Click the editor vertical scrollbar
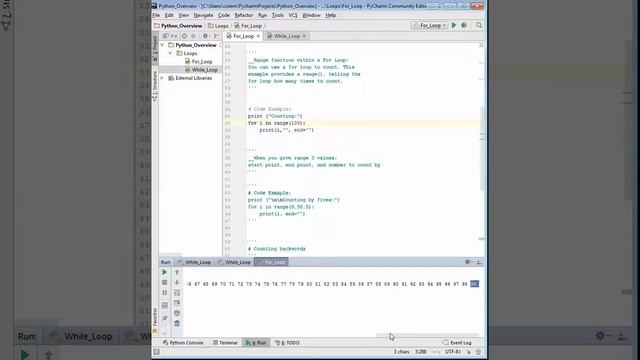The image size is (640, 360). [482, 149]
